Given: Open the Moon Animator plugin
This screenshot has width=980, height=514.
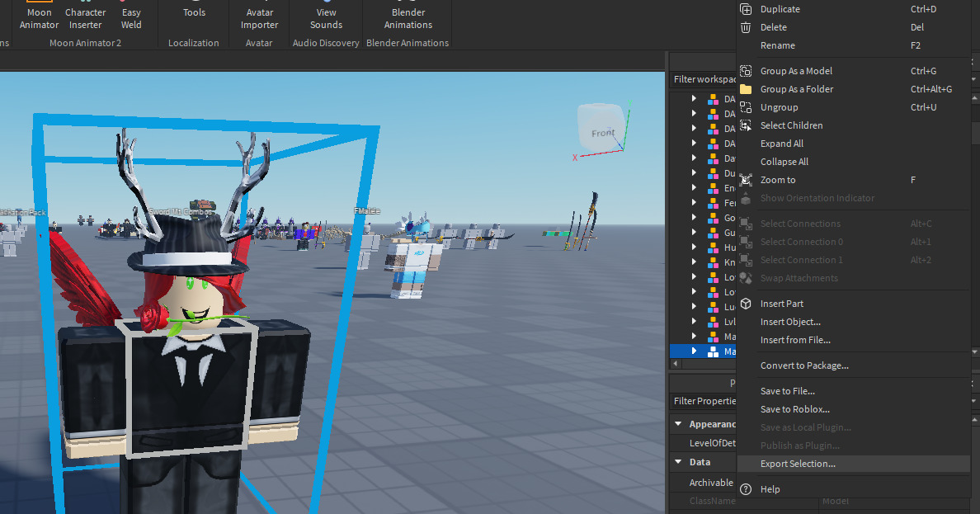Looking at the screenshot, I should [39, 17].
